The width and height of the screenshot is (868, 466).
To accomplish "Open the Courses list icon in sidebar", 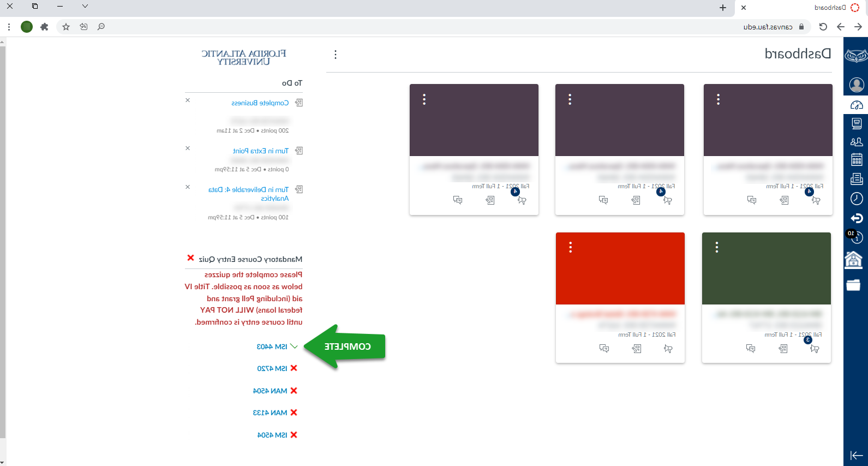I will [857, 124].
